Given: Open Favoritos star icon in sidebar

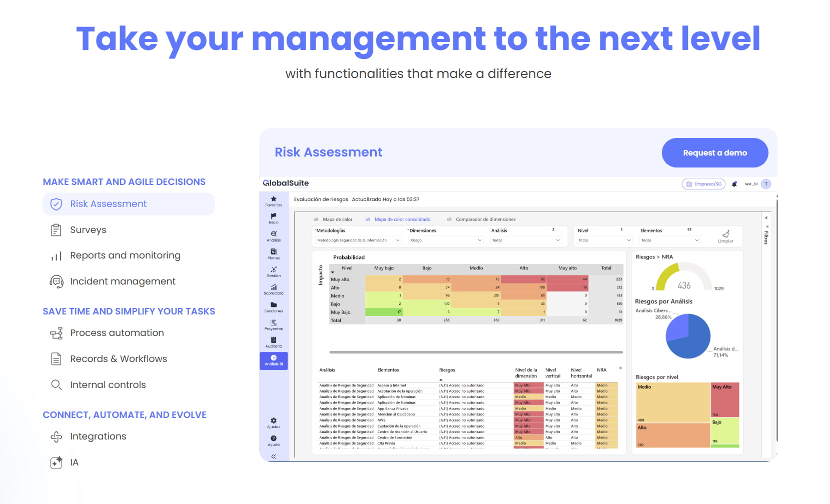Looking at the screenshot, I should tap(274, 200).
